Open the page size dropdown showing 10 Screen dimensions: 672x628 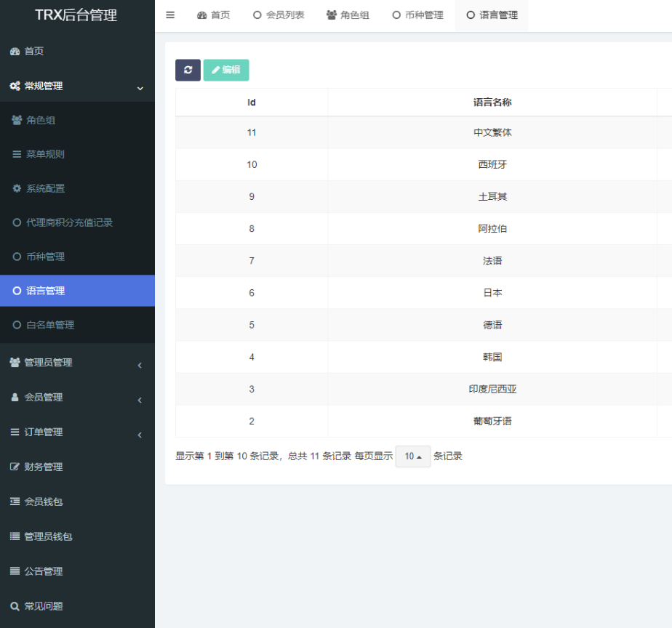pos(413,456)
